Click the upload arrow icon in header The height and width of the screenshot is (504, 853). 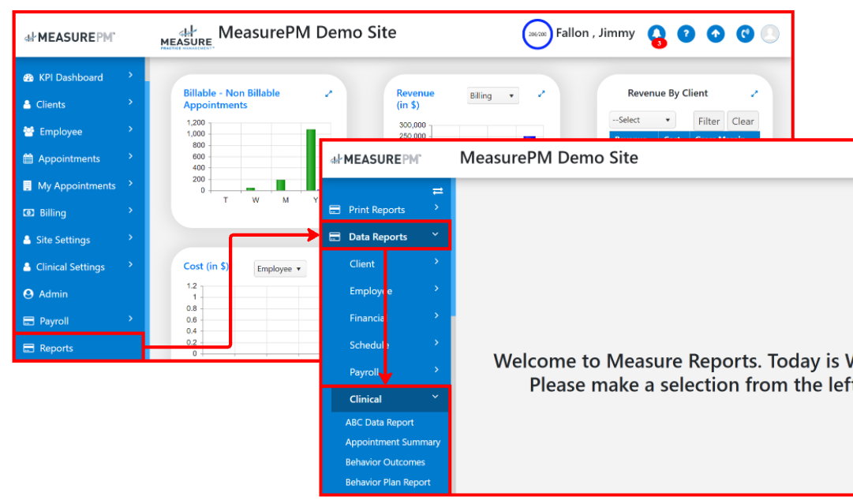pos(716,34)
